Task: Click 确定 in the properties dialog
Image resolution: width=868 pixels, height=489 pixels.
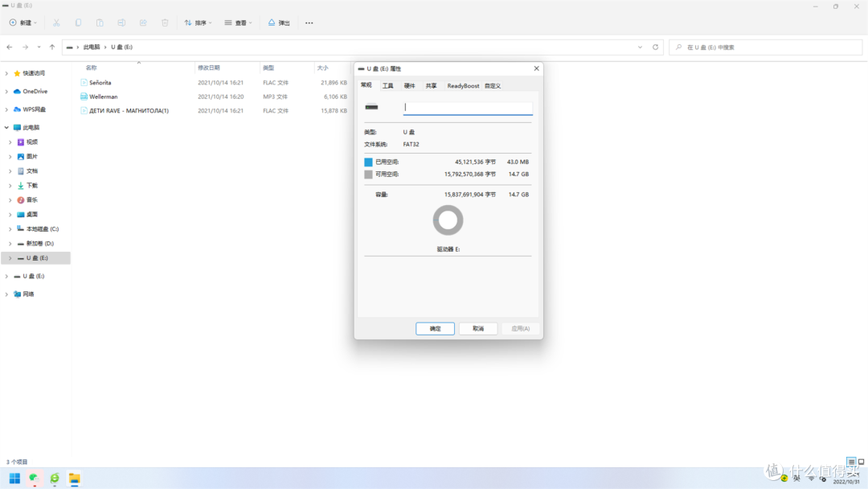Action: coord(435,328)
